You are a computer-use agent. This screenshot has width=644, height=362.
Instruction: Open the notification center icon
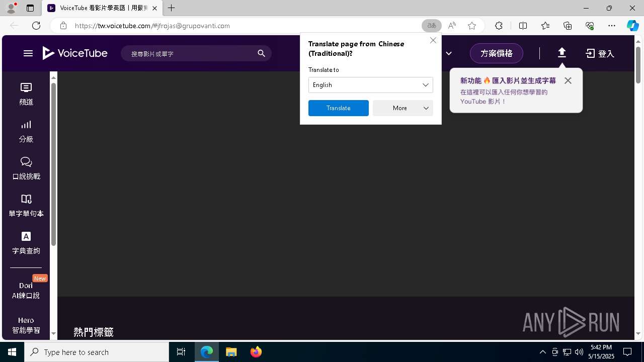coord(627,352)
